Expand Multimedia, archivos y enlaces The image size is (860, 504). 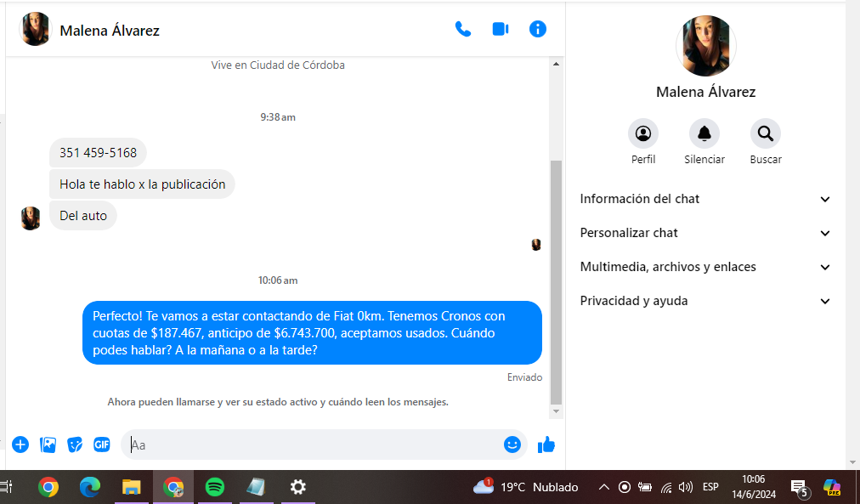(705, 267)
